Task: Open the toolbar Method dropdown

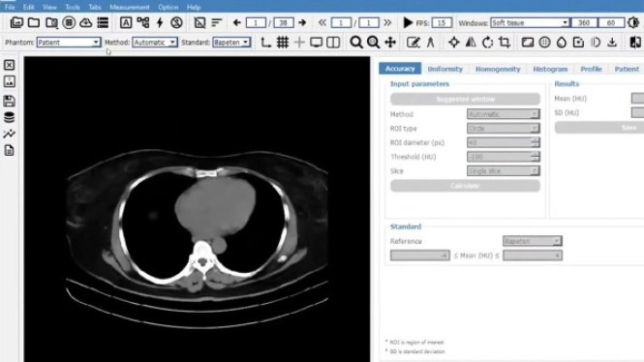Action: (155, 43)
